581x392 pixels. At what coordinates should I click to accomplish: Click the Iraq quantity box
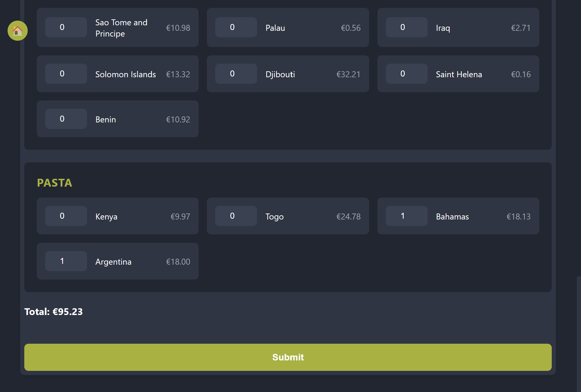coord(406,27)
